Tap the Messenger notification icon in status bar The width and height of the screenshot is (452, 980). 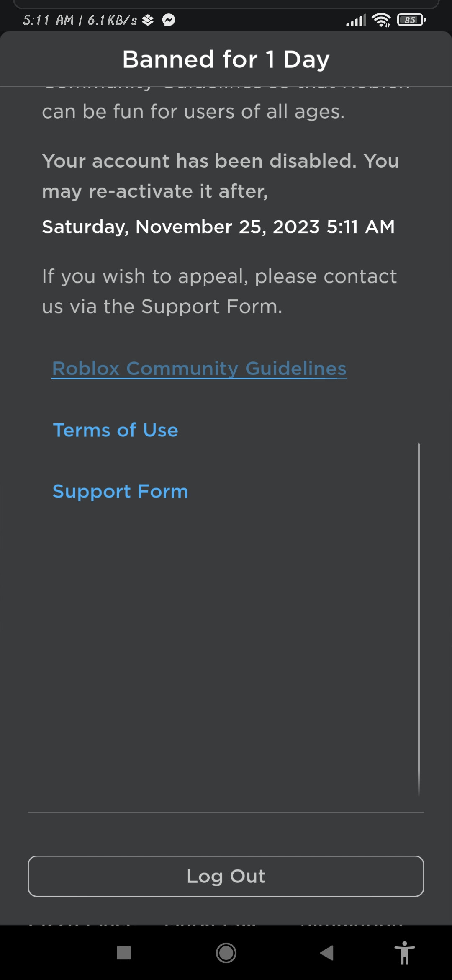pos(169,20)
